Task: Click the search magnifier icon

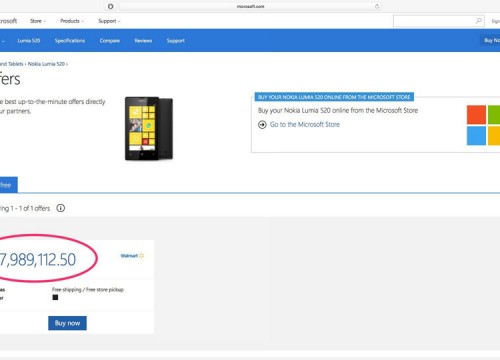Action: tap(479, 21)
